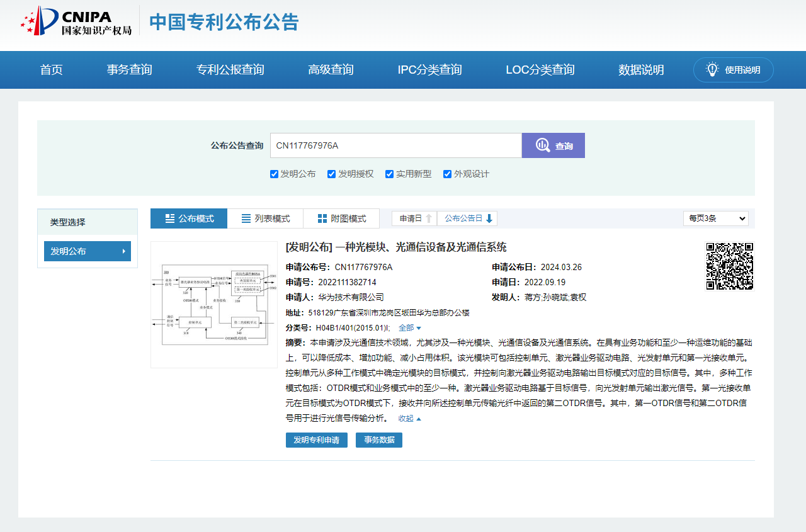
Task: Open IPC分类查询 menu item
Action: 429,70
